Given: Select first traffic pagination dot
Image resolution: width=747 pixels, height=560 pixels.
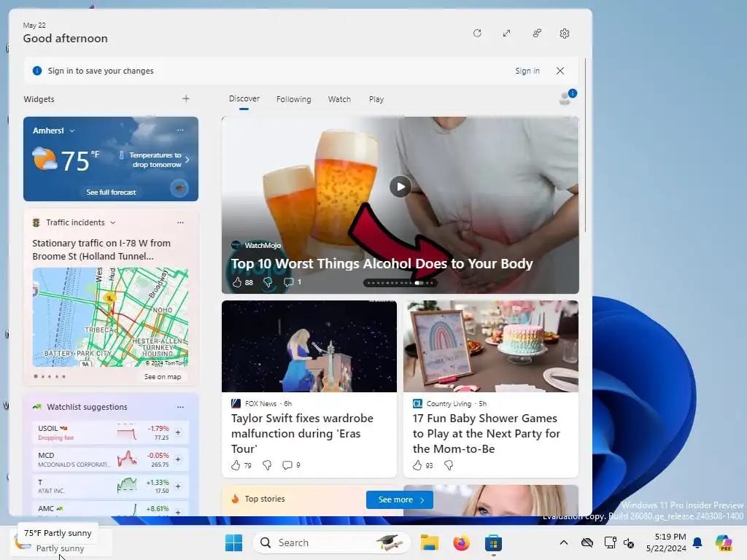Looking at the screenshot, I should coord(36,376).
